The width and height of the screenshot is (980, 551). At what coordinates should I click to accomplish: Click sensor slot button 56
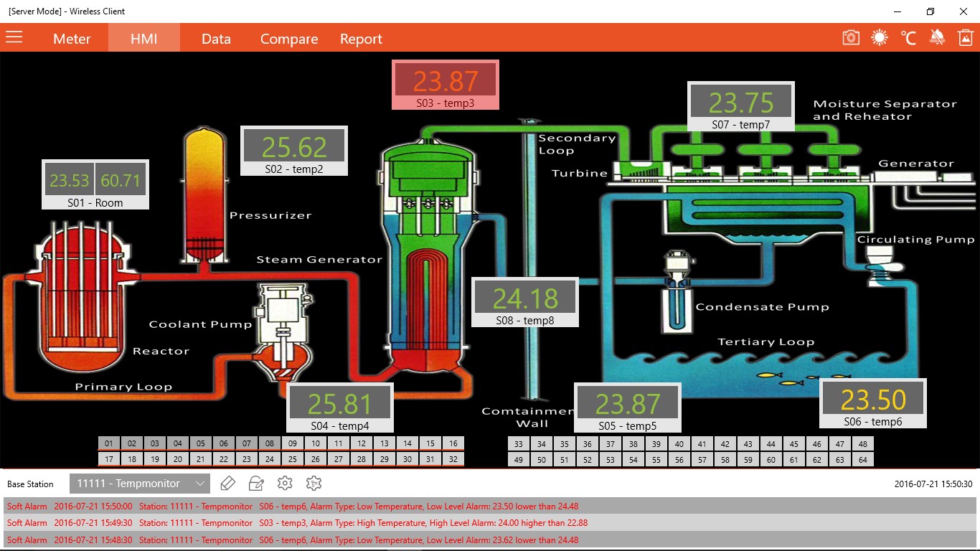(679, 460)
